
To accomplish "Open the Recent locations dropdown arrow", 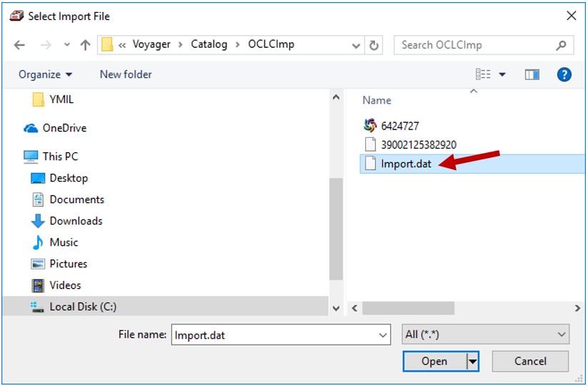I will click(x=66, y=45).
